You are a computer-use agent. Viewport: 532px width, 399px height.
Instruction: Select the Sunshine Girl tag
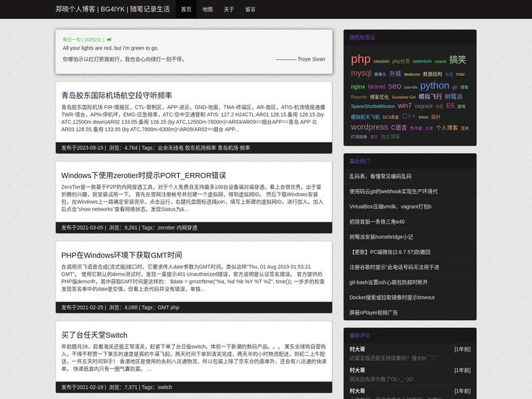point(403,98)
